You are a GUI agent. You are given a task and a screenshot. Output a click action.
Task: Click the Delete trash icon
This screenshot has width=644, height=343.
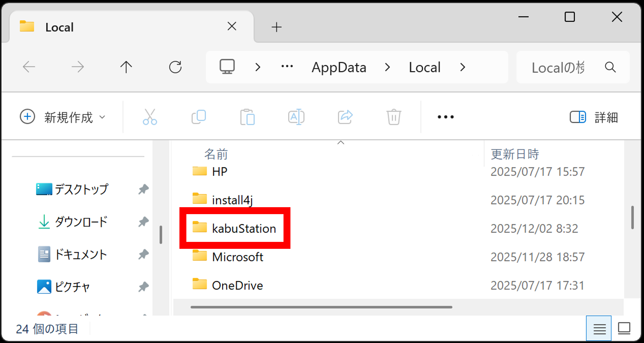tap(393, 117)
